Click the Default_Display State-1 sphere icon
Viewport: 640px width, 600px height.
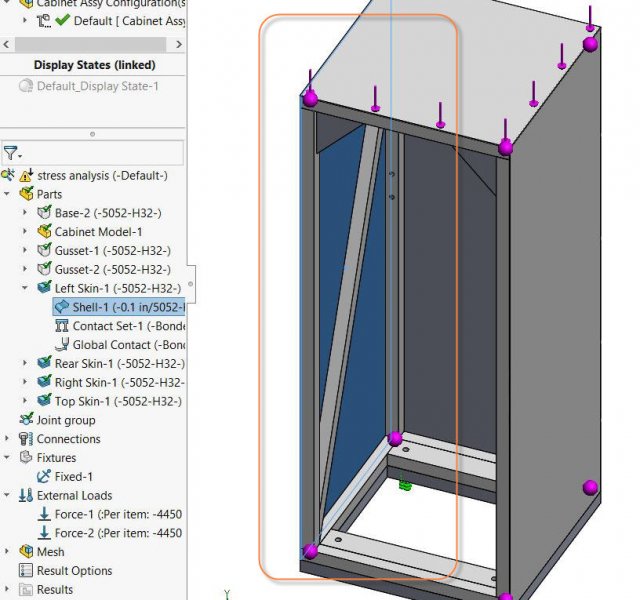(26, 86)
